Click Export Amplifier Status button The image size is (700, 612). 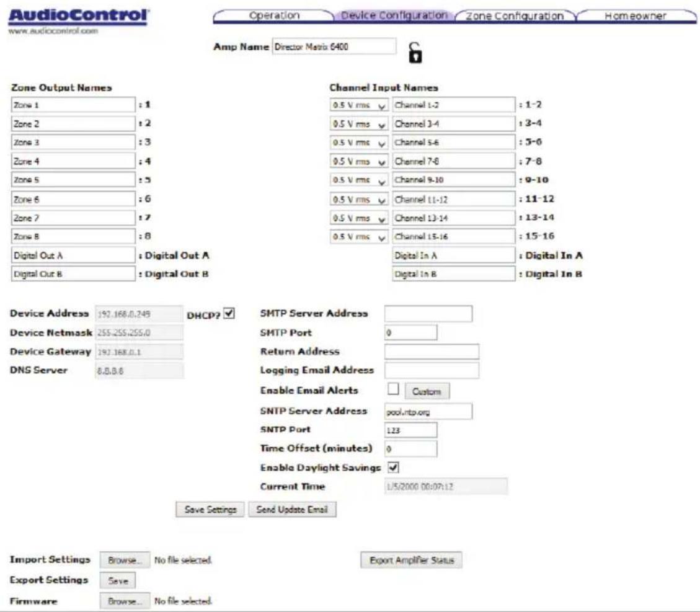(x=412, y=560)
